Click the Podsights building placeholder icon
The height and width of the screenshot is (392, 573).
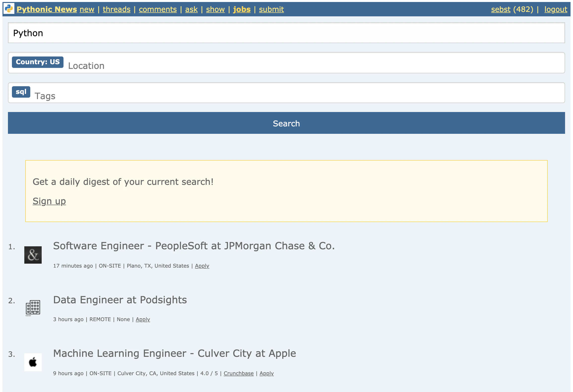[33, 308]
